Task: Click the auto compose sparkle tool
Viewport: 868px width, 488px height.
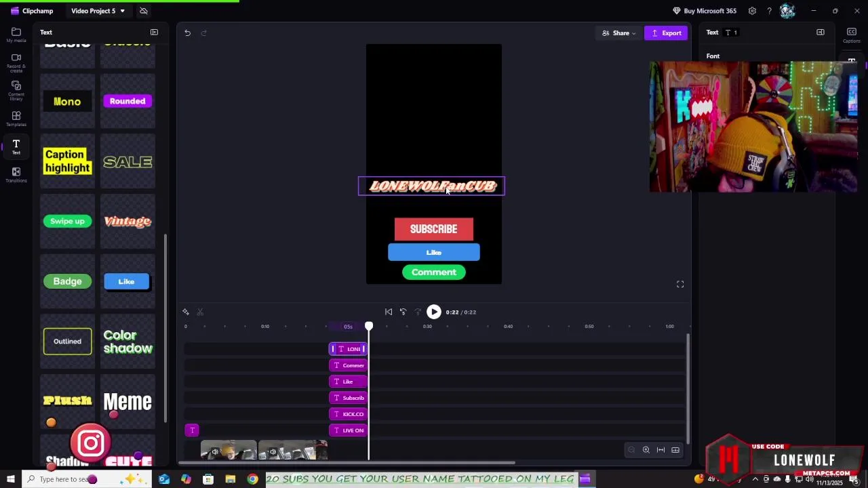Action: point(186,312)
